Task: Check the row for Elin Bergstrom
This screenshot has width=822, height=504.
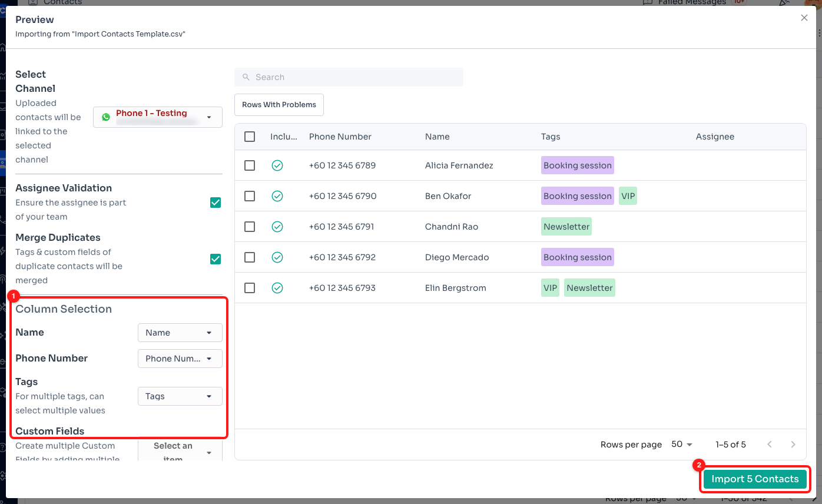Action: tap(250, 288)
